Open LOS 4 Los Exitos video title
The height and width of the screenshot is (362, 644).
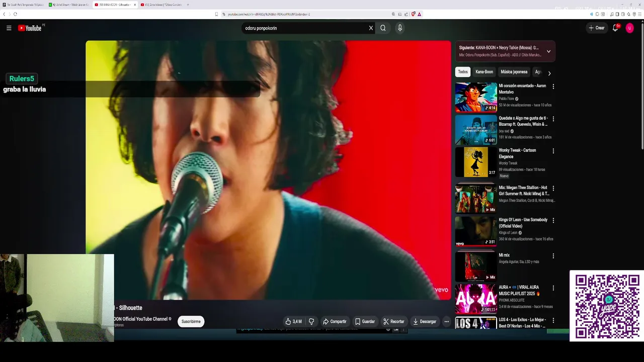pyautogui.click(x=522, y=323)
